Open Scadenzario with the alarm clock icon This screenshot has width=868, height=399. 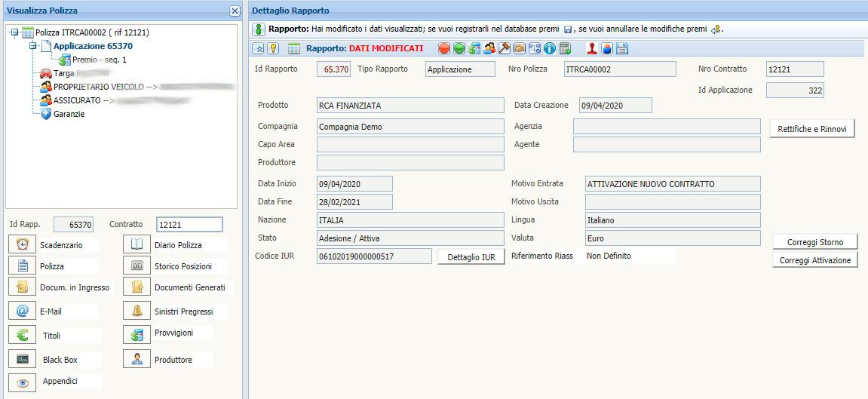pos(22,244)
